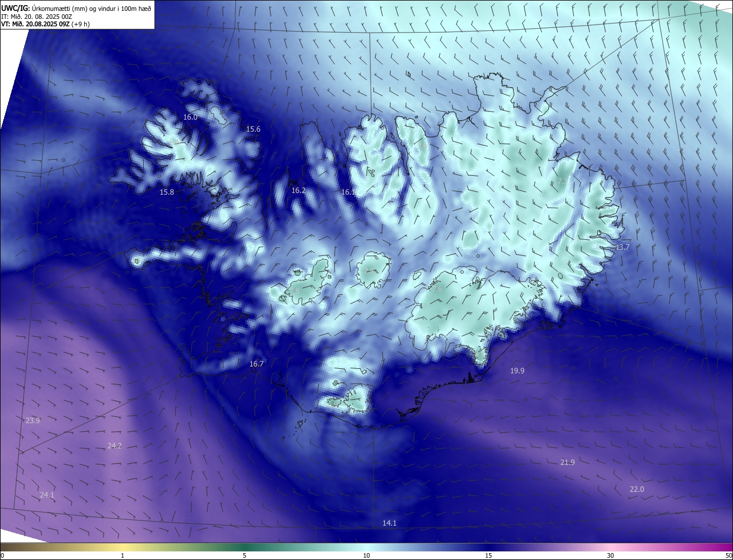
Task: Click the 24.1 value label
Action: pyautogui.click(x=47, y=495)
